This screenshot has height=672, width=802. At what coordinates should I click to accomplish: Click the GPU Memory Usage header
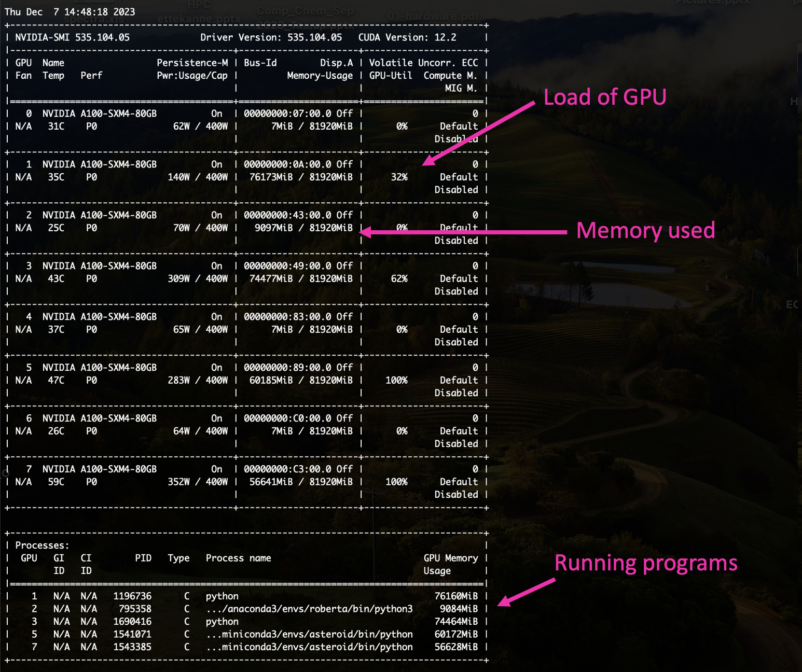450,564
